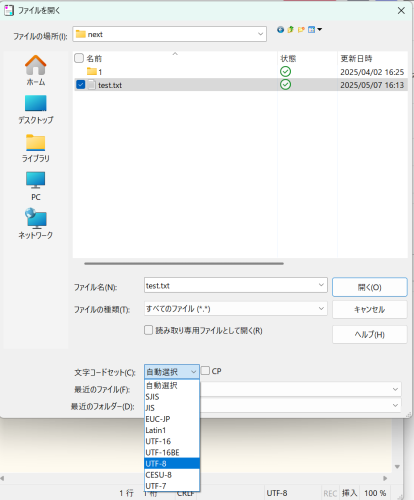Select UTF-8 from encoding list
This screenshot has height=500, width=414.
pyautogui.click(x=172, y=463)
